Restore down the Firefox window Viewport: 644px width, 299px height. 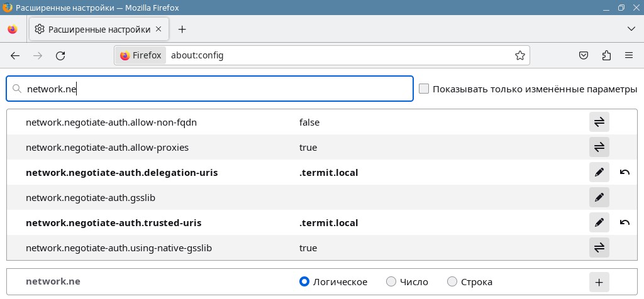[621, 8]
